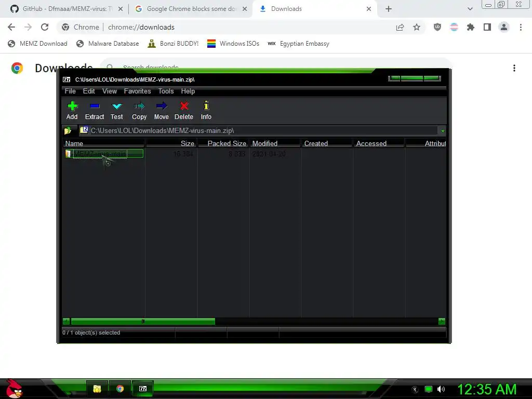Expand Chrome tab search chevron
Screen dimensions: 532x399
click(x=470, y=9)
